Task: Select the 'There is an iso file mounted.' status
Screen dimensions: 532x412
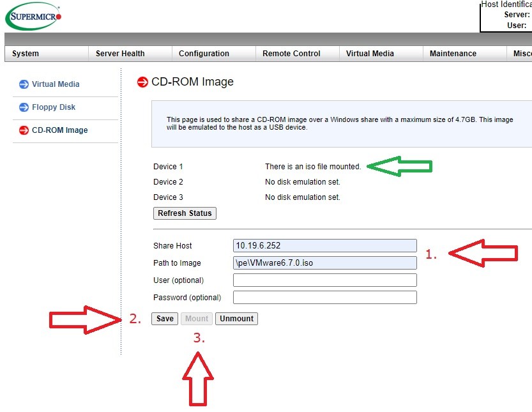Action: pos(313,167)
